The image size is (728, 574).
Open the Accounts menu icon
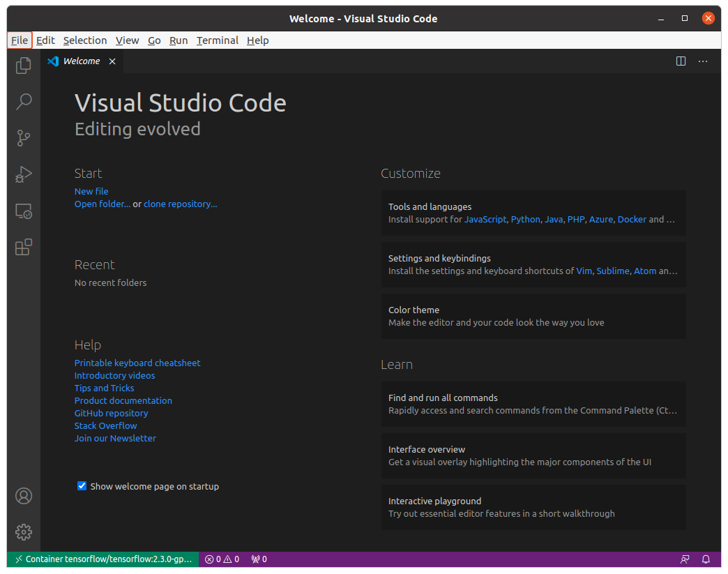click(x=24, y=496)
